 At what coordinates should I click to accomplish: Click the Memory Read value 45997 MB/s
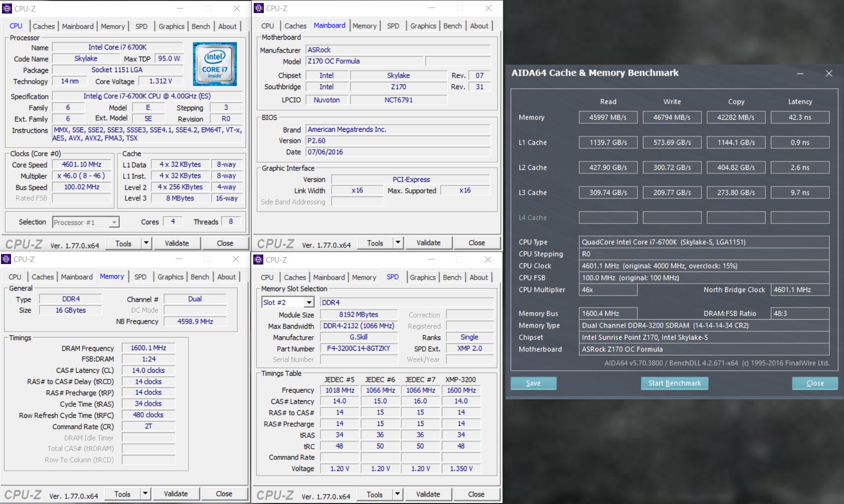pos(608,117)
